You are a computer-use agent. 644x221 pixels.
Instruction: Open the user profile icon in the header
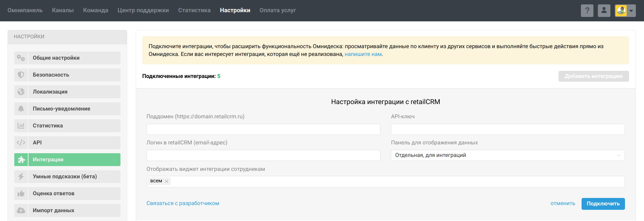pos(604,11)
